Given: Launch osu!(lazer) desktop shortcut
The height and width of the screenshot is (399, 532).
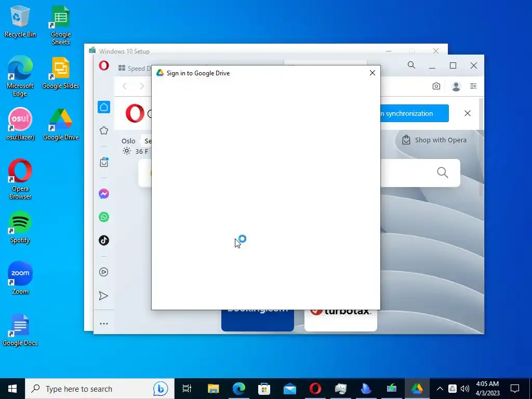Looking at the screenshot, I should coord(20,124).
